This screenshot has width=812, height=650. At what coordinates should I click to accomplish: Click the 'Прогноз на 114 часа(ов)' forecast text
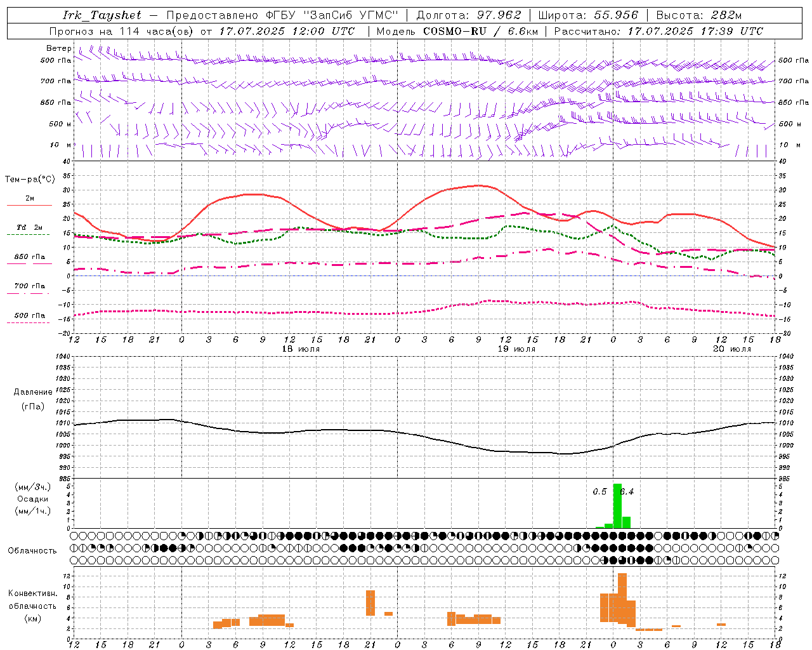[122, 31]
